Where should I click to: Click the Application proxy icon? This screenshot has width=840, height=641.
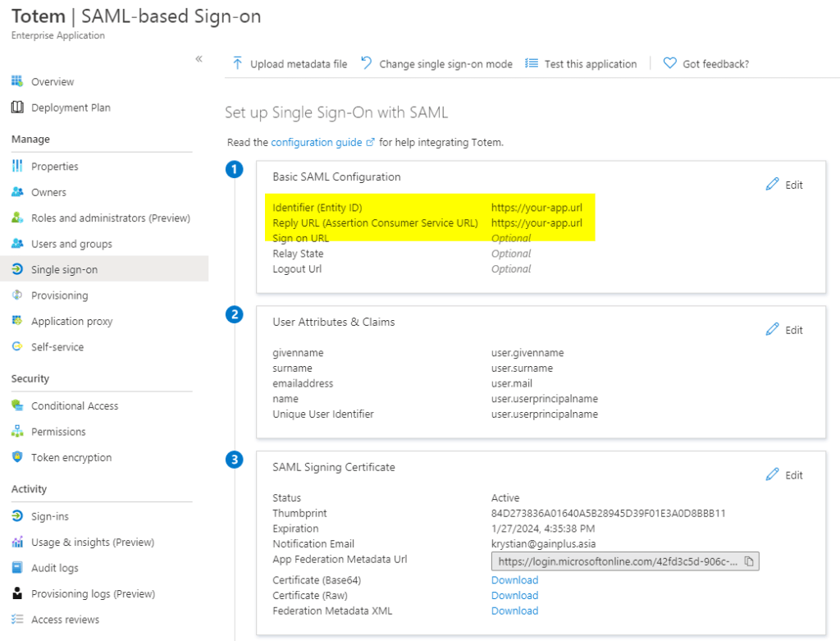[17, 320]
